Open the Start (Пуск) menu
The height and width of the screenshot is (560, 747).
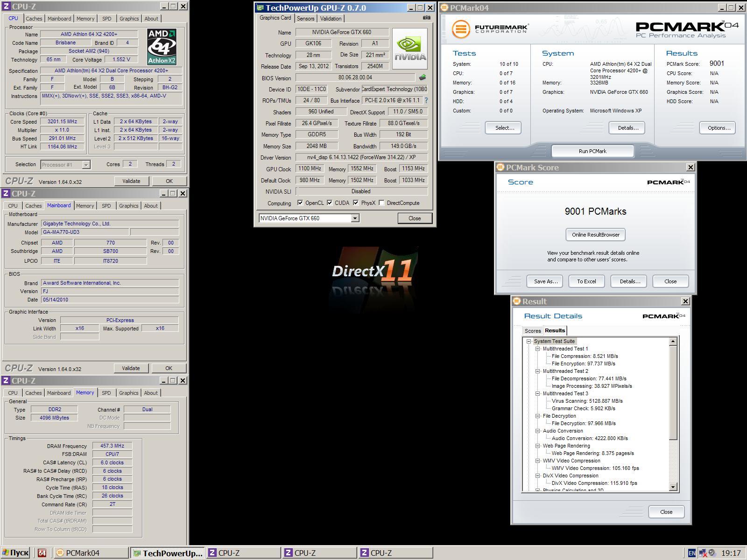15,553
